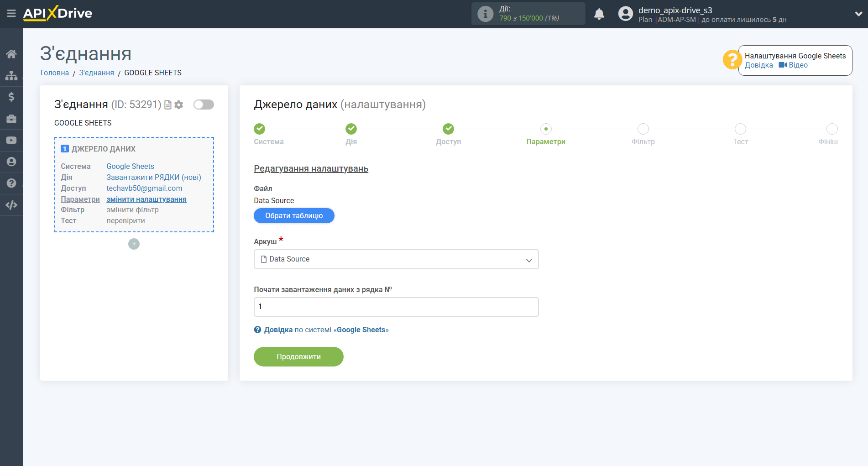Open the API code icon in sidebar
The height and width of the screenshot is (466, 868).
pyautogui.click(x=11, y=204)
